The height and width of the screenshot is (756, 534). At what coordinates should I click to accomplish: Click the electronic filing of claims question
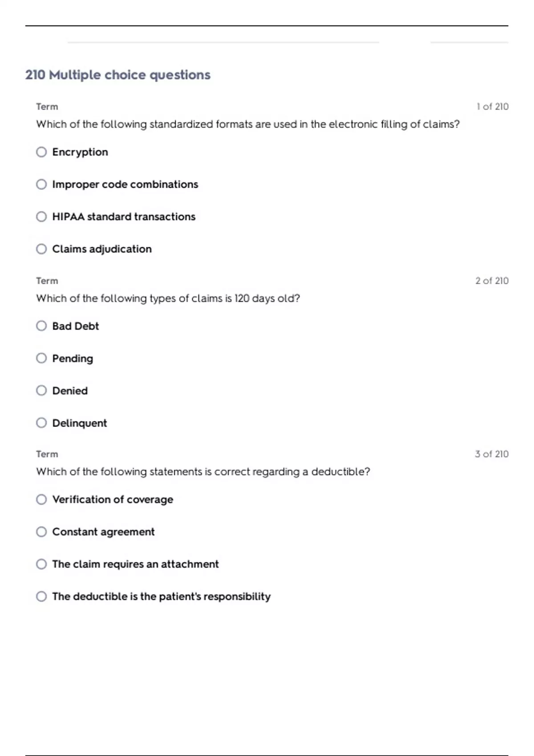point(248,124)
